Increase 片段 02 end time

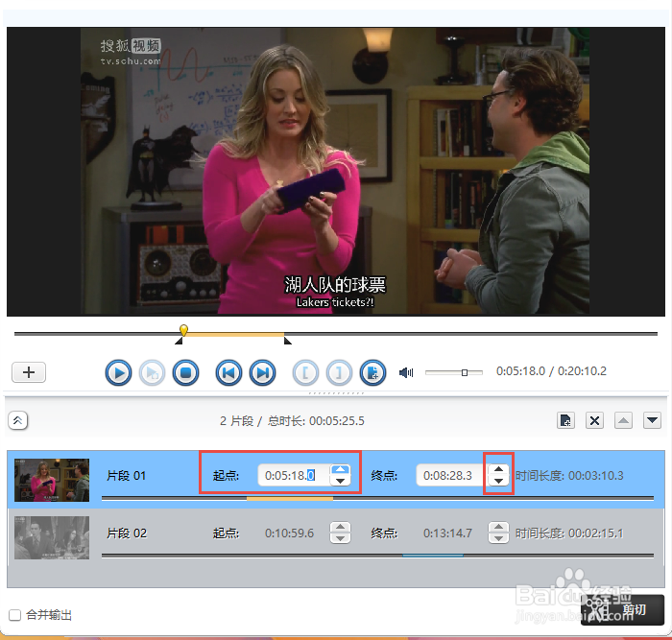click(x=498, y=528)
